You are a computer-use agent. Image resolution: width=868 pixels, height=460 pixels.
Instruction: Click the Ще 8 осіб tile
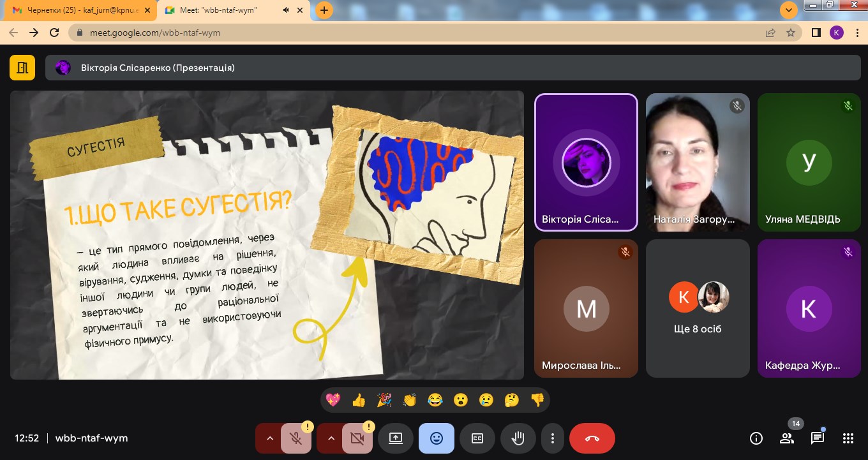click(698, 308)
